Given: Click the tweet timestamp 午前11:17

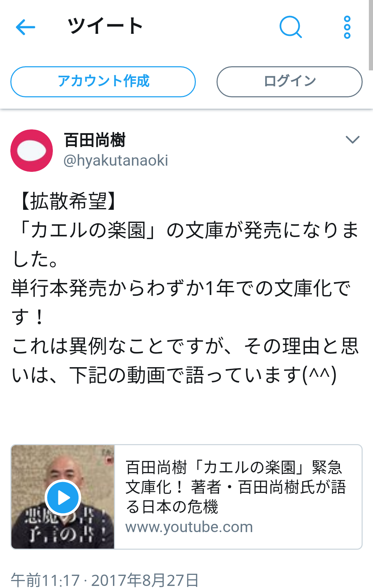Looking at the screenshot, I should (45, 580).
